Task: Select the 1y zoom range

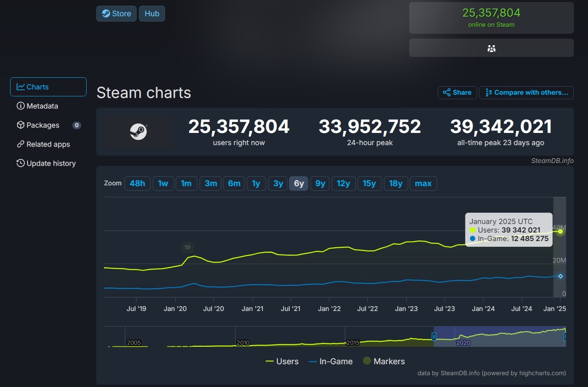Action: (256, 183)
